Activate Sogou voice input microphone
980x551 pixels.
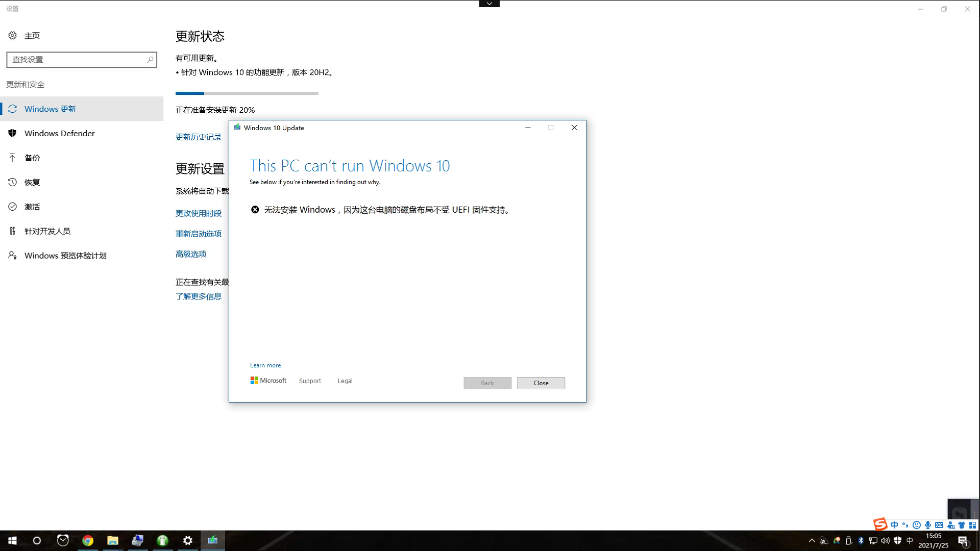pos(928,525)
